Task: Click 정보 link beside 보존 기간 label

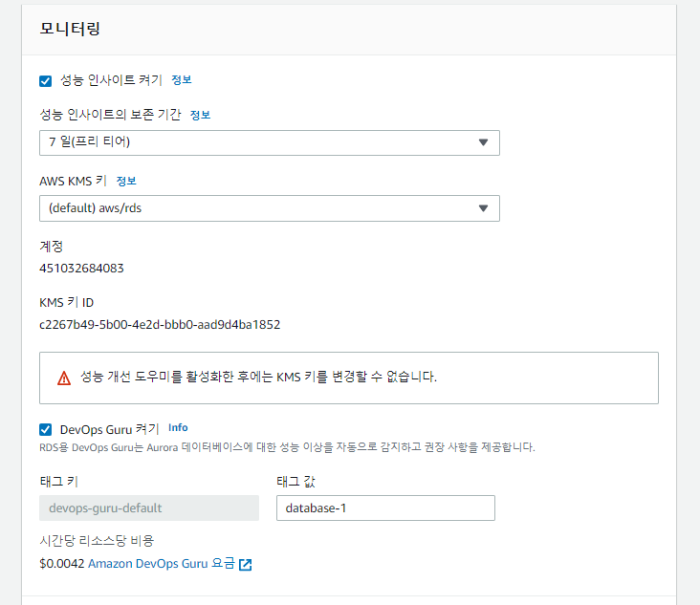Action: click(200, 115)
